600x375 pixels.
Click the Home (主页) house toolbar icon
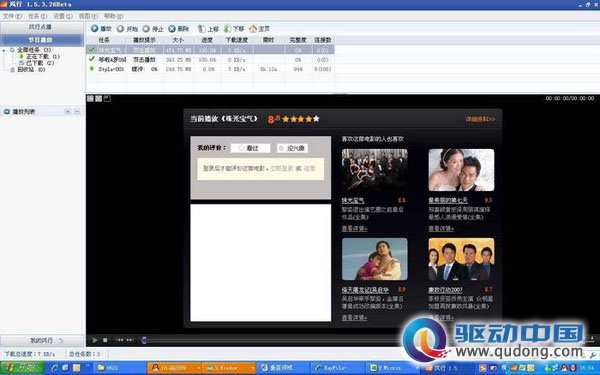coord(253,28)
